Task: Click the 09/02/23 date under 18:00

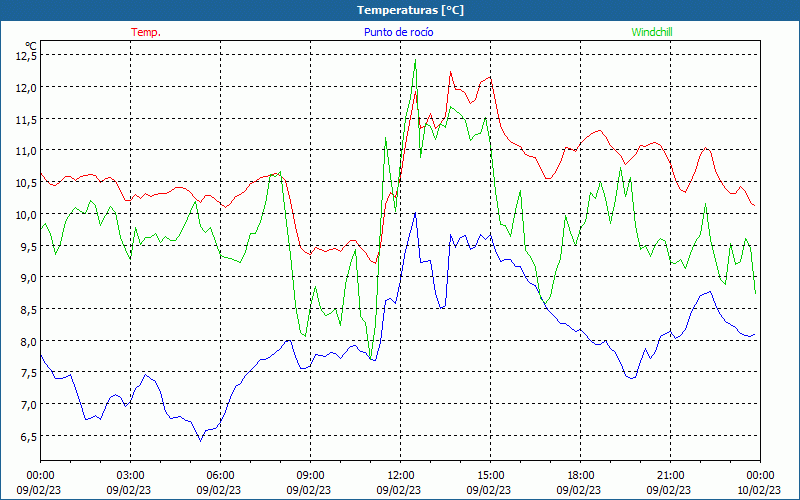Action: coord(581,490)
